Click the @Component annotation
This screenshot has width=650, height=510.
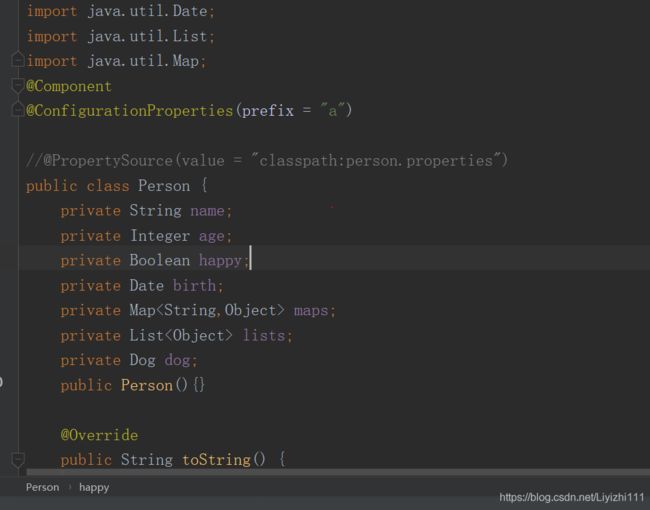click(x=68, y=86)
